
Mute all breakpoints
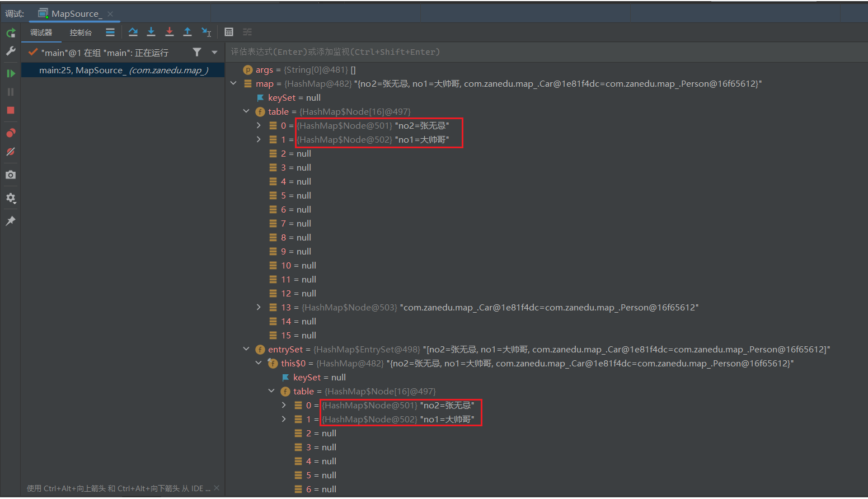(x=11, y=152)
